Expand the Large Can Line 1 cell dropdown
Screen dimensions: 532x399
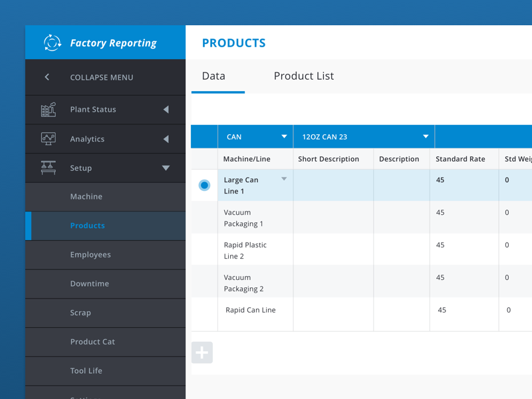pyautogui.click(x=283, y=180)
